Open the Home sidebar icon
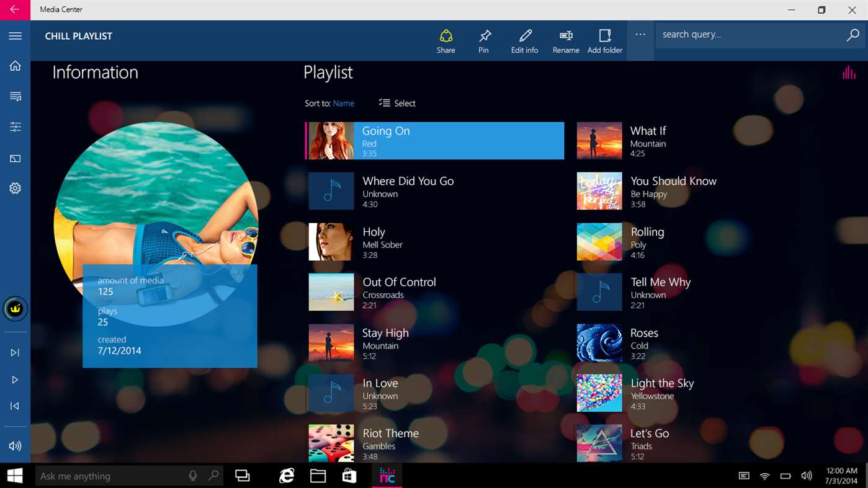Viewport: 868px width, 488px height. pos(15,66)
